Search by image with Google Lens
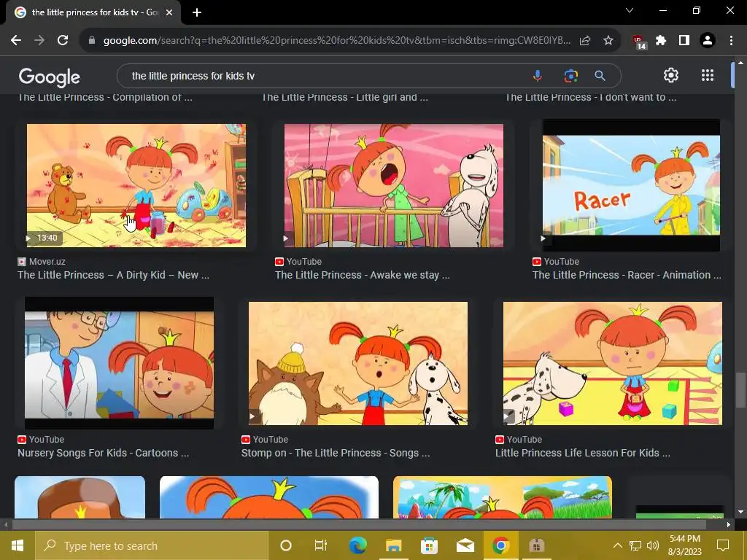 point(570,76)
